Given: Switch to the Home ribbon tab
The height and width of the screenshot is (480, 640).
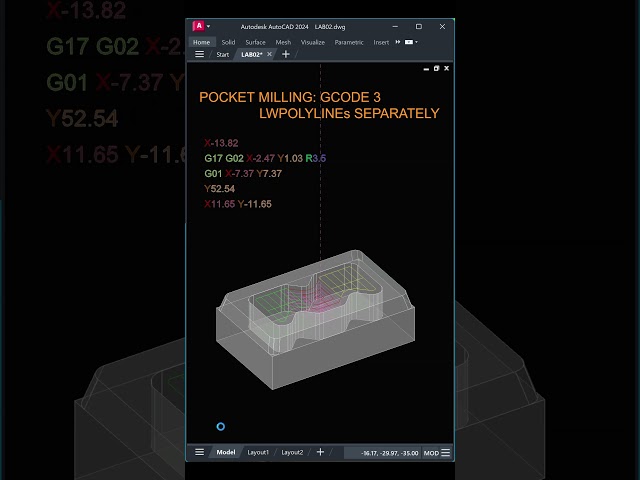Looking at the screenshot, I should pos(202,42).
